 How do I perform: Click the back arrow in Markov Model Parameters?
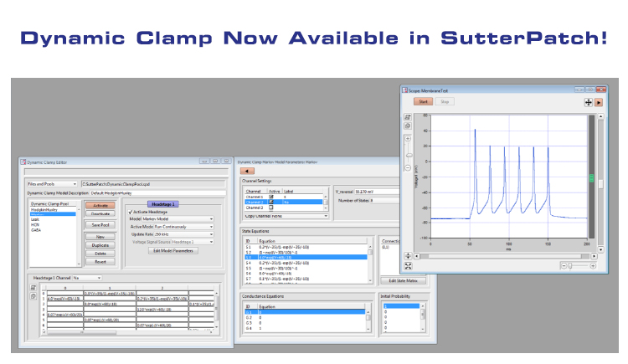[247, 171]
